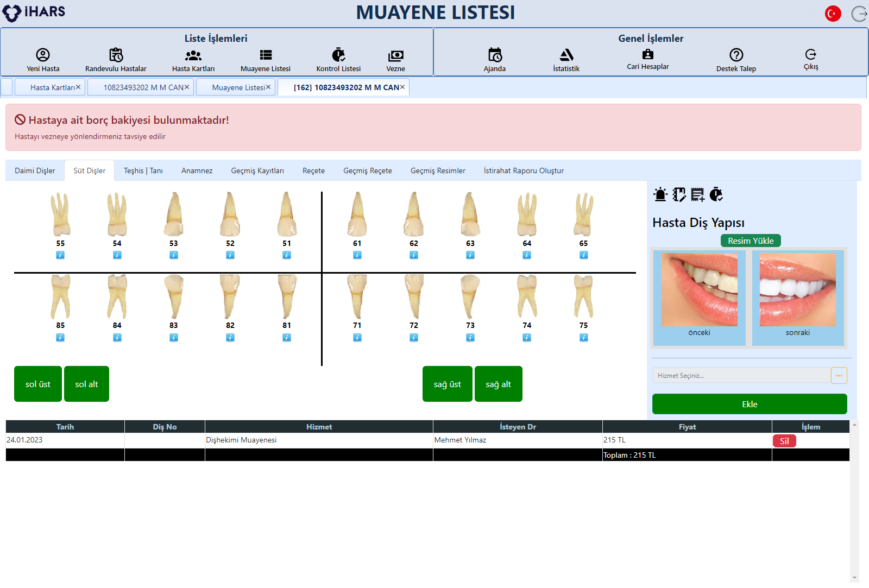Screen dimensions: 869x588
Task: Click the Hizmet Seçiniz input field
Action: click(x=741, y=376)
